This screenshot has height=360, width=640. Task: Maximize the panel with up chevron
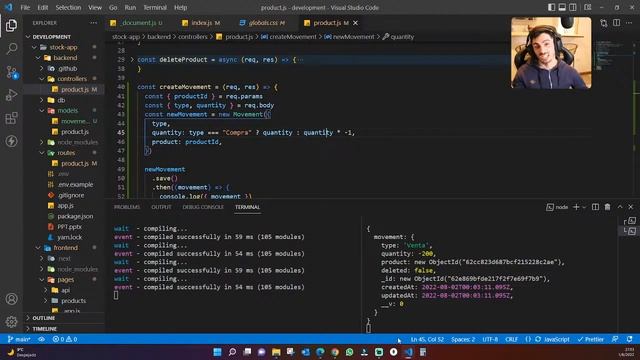click(x=620, y=207)
